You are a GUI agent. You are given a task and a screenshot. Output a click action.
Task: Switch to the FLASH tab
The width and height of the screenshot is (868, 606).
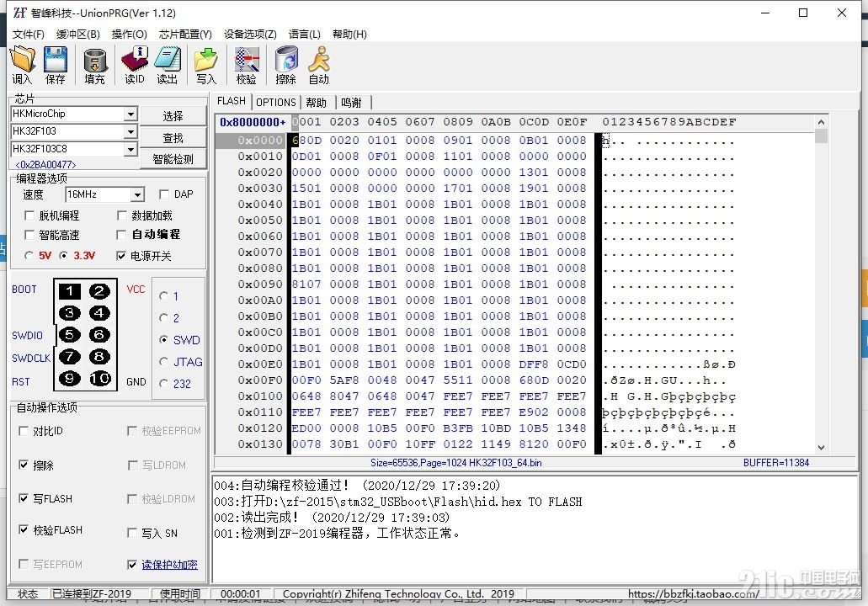click(232, 101)
